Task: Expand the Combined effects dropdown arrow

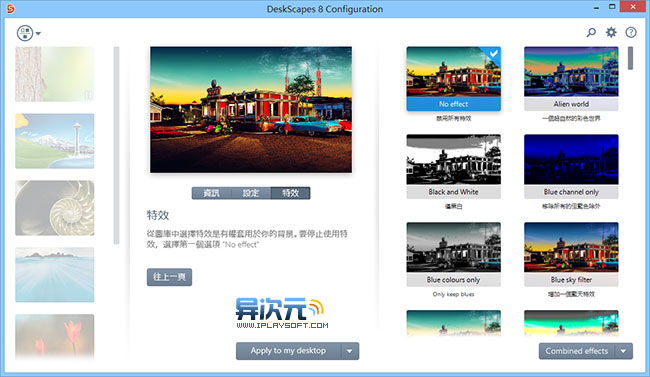Action: [623, 351]
